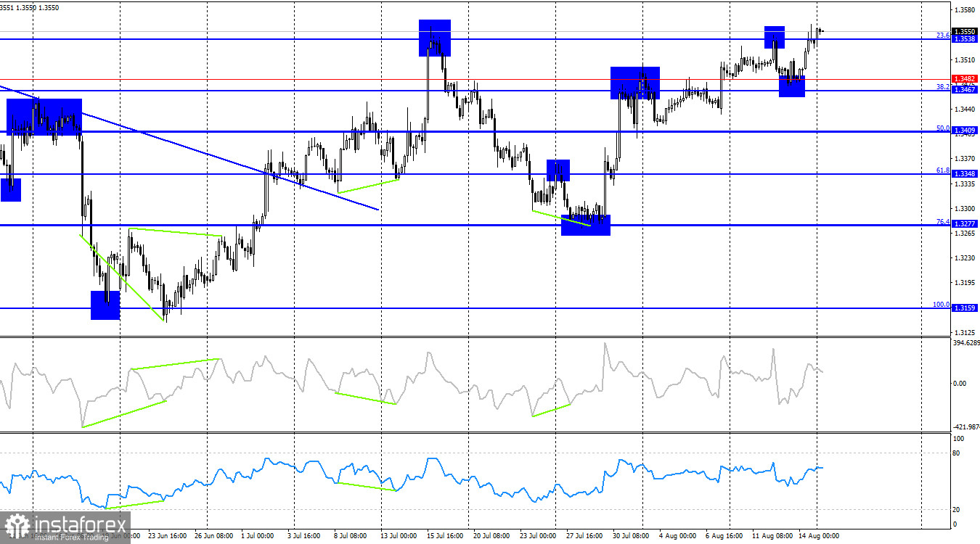Click the 1 Jul 00:00 time axis label
The height and width of the screenshot is (544, 980).
pyautogui.click(x=257, y=536)
